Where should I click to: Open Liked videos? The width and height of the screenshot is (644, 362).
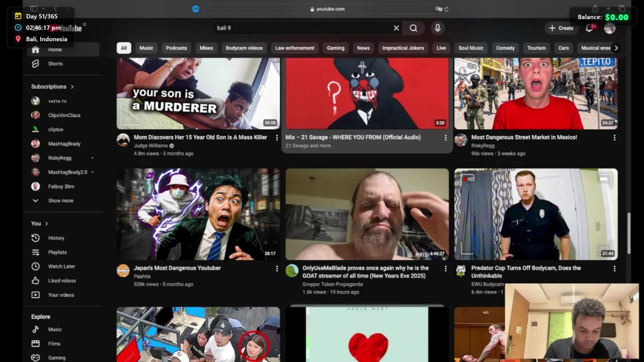tap(62, 281)
